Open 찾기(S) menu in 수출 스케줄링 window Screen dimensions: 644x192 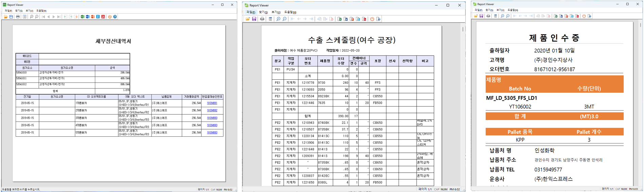click(x=263, y=12)
